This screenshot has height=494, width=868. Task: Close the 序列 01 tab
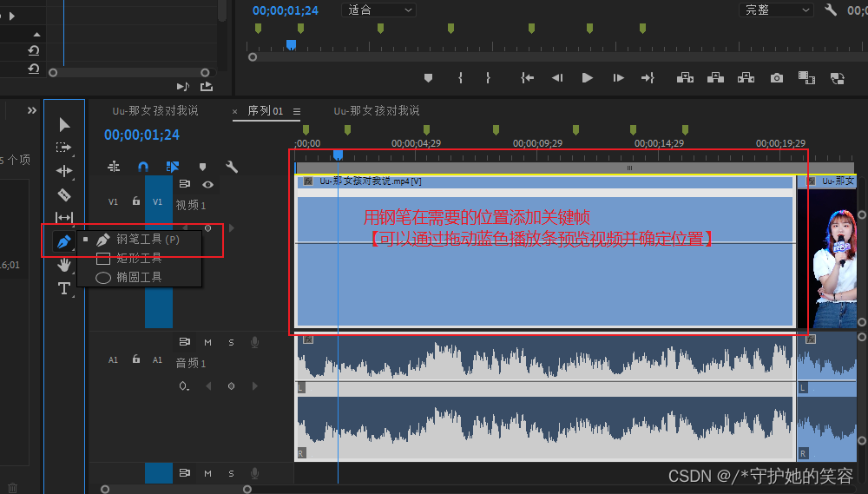click(x=234, y=112)
